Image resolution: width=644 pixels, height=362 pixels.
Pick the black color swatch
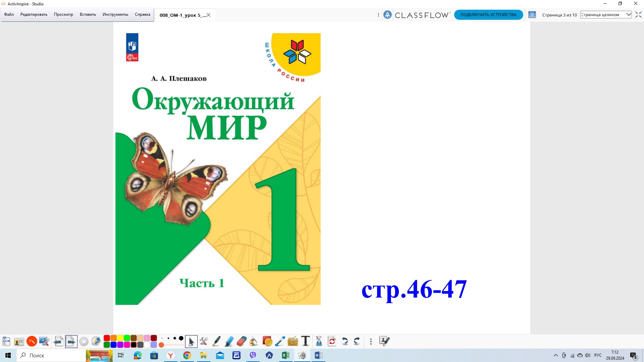click(x=133, y=345)
